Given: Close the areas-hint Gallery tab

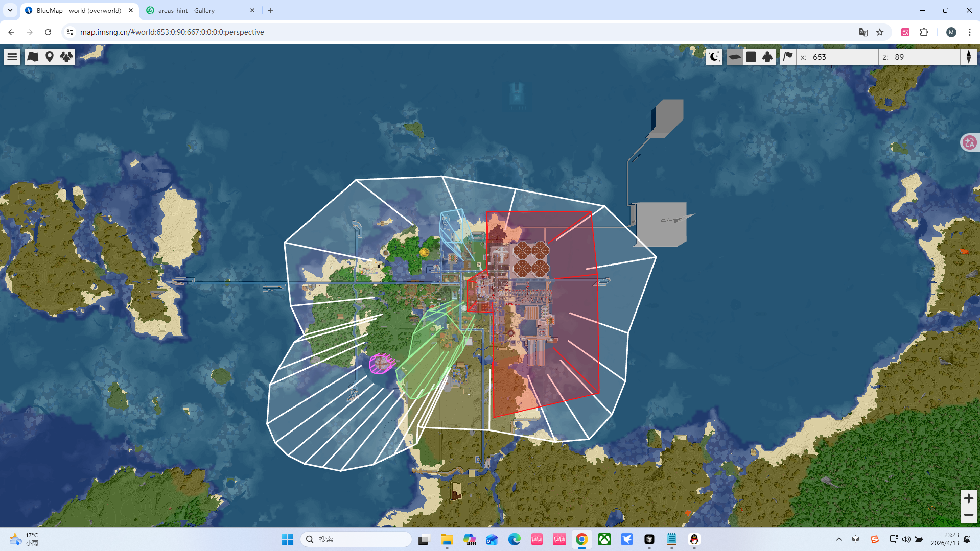Looking at the screenshot, I should (x=252, y=10).
